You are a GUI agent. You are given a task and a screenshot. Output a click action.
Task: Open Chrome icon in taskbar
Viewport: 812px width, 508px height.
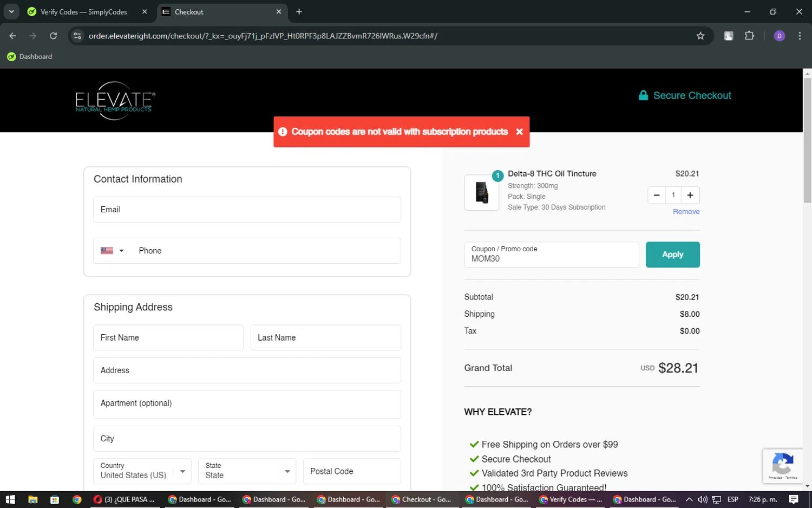(x=77, y=499)
